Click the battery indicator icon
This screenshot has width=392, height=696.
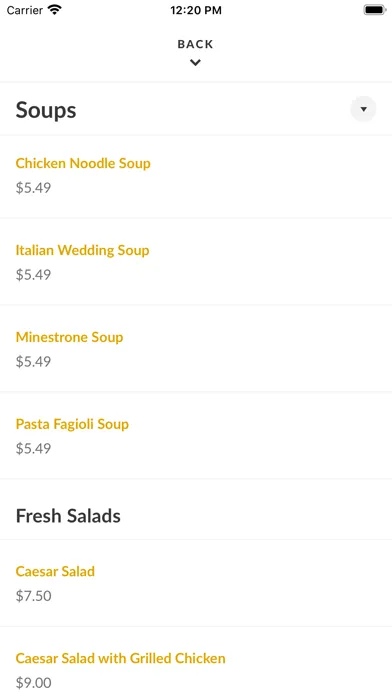(374, 10)
